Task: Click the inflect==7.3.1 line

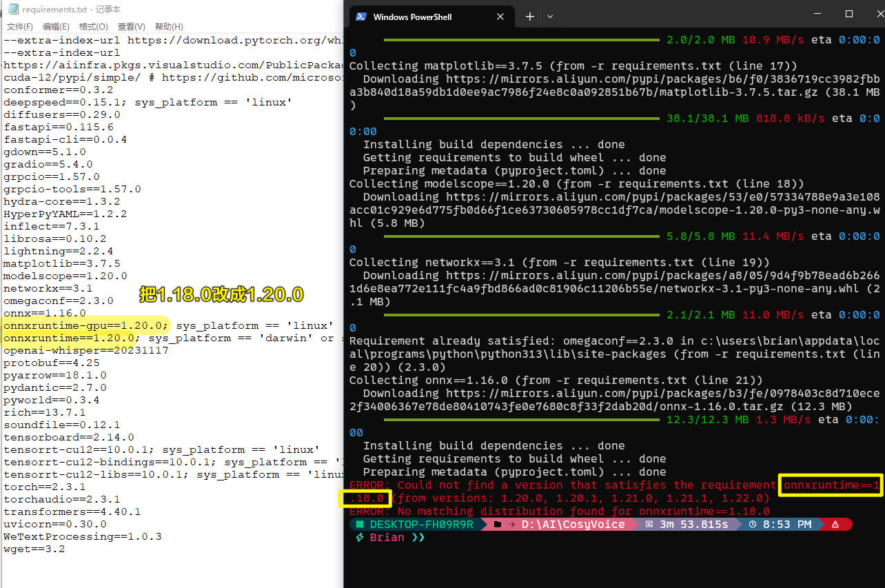Action: click(52, 226)
